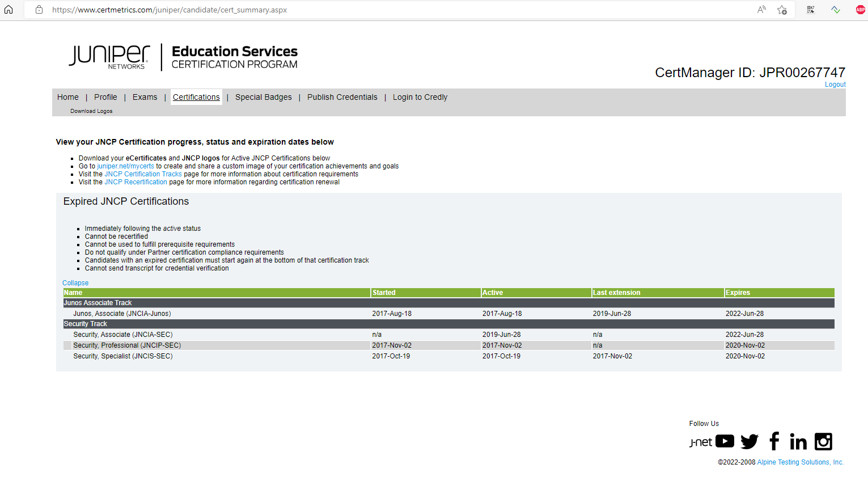868x477 pixels.
Task: Click Download Logos under the navigation bar
Action: click(x=91, y=111)
